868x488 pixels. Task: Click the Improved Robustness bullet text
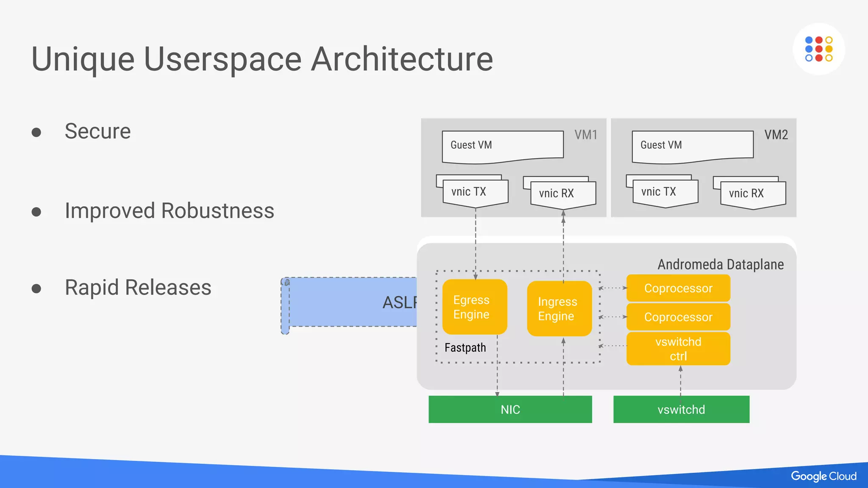coord(169,211)
